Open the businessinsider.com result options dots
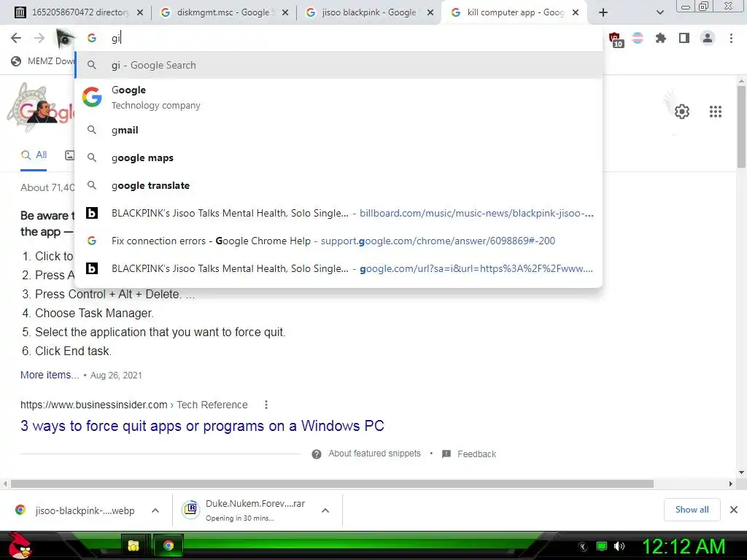This screenshot has height=560, width=747. 266,405
